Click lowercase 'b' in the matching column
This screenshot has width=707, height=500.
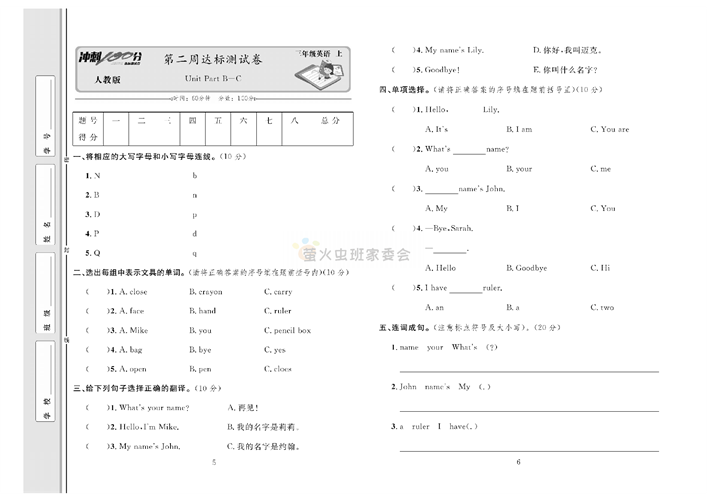pyautogui.click(x=195, y=176)
